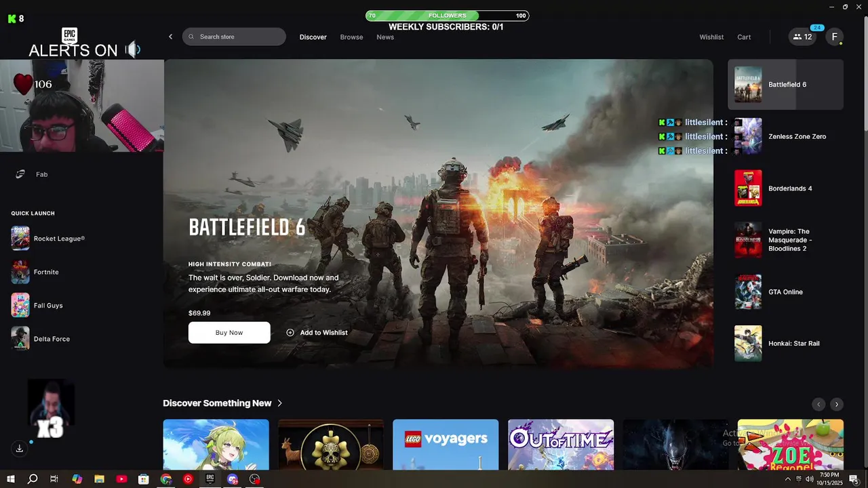
Task: Launch Rocket League from Quick Launch
Action: 49,239
